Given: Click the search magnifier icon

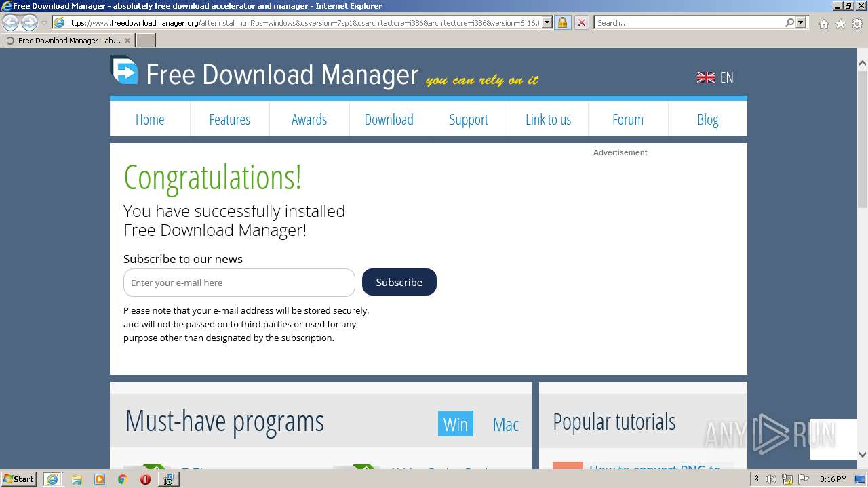Looking at the screenshot, I should (789, 22).
